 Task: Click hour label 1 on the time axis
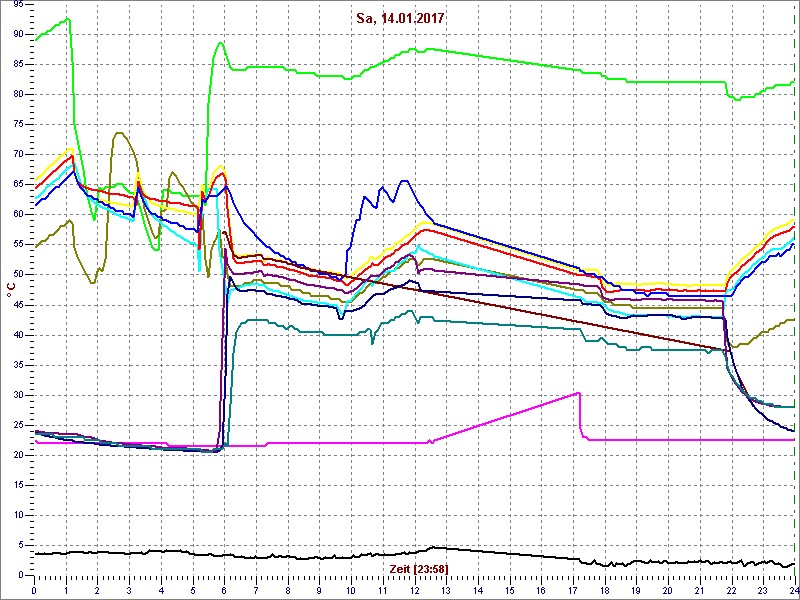(x=66, y=590)
